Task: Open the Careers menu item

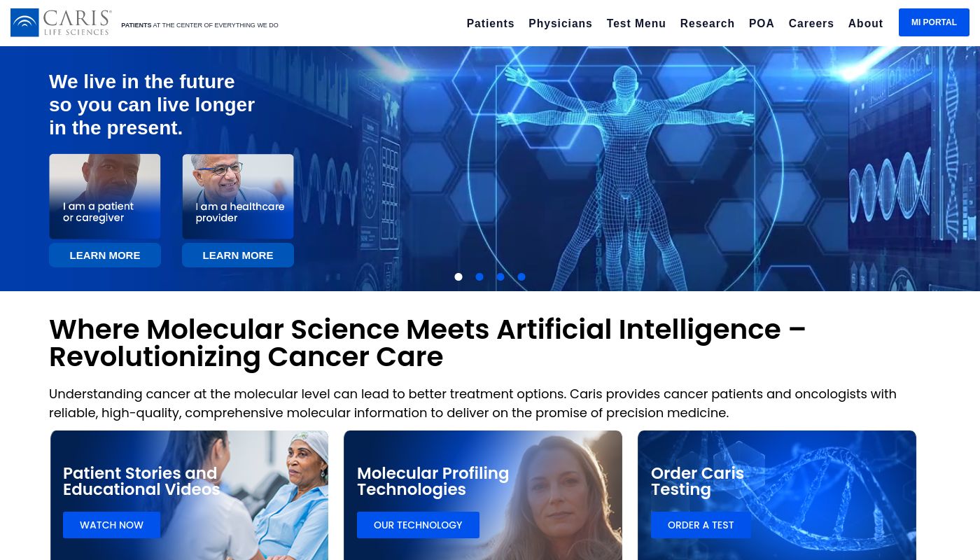Action: click(811, 23)
